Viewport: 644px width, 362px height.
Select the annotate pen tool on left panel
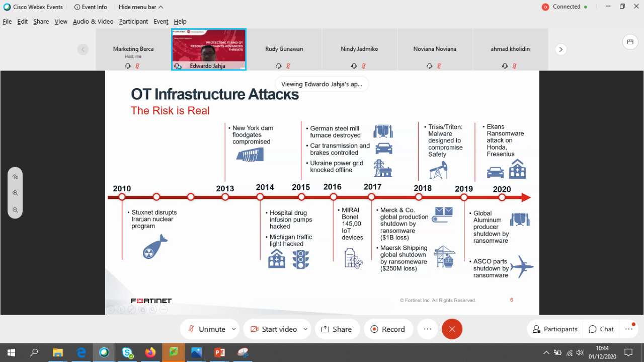click(15, 177)
